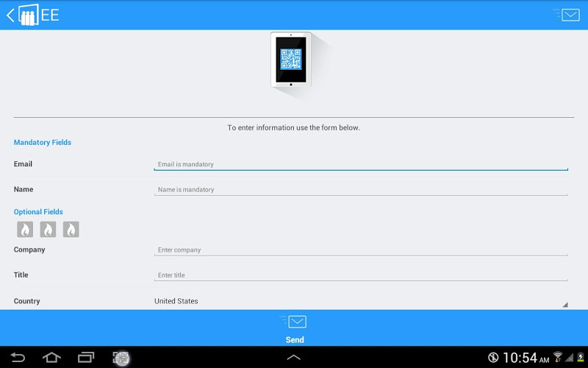This screenshot has width=588, height=368.
Task: Select the third flame rating icon
Action: tap(71, 229)
